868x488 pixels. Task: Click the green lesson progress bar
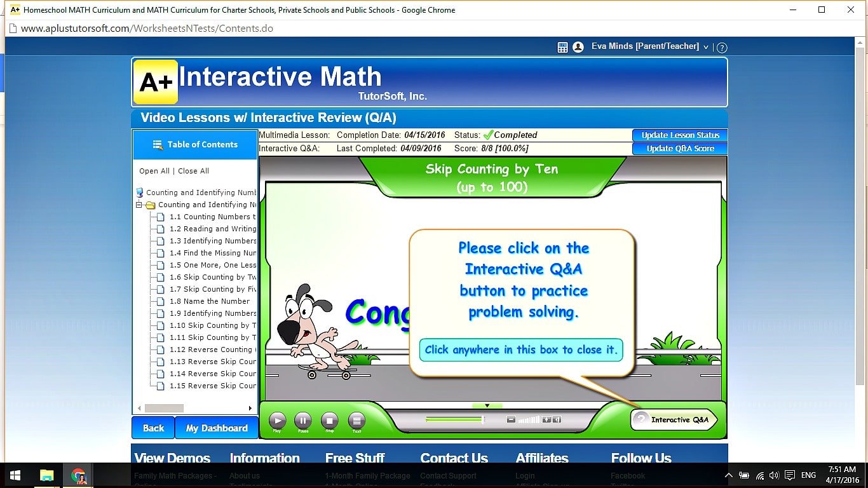click(454, 419)
